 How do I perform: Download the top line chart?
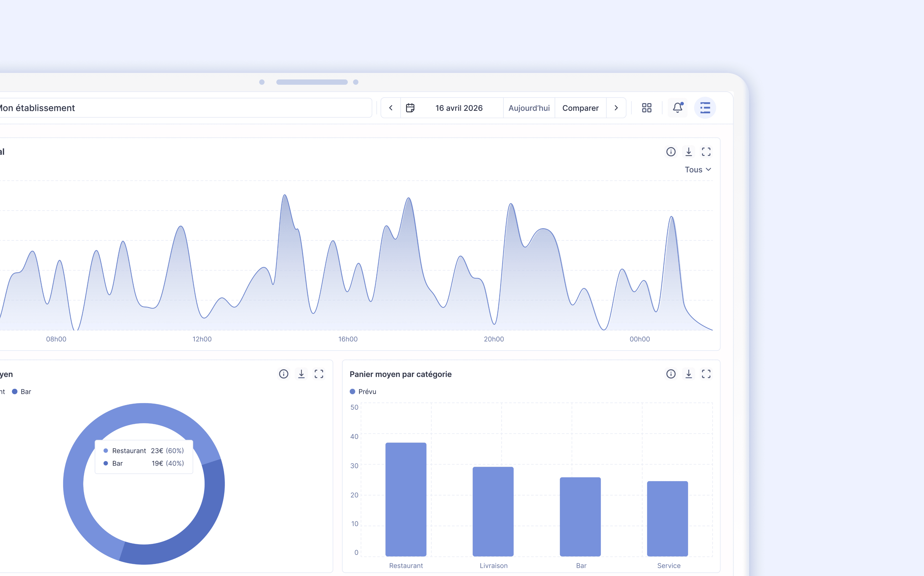pyautogui.click(x=688, y=152)
